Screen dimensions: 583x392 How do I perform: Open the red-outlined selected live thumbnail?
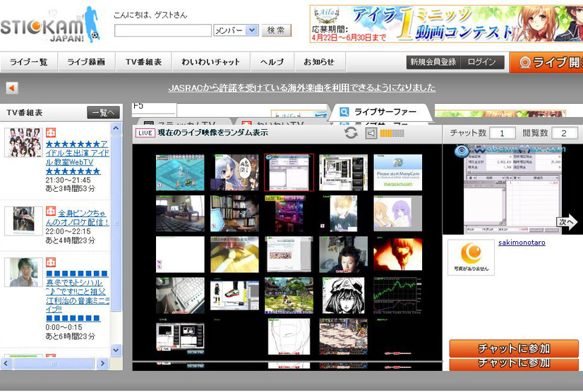click(289, 173)
